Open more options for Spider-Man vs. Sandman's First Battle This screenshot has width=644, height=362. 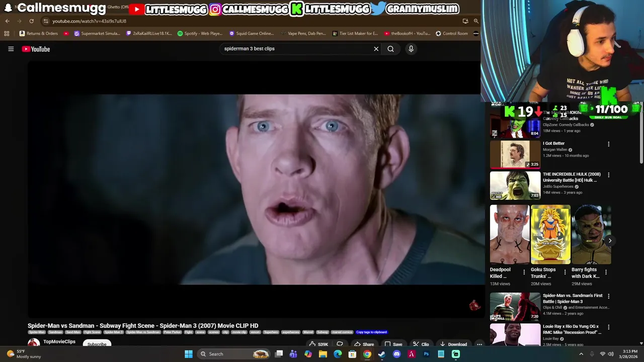click(608, 296)
